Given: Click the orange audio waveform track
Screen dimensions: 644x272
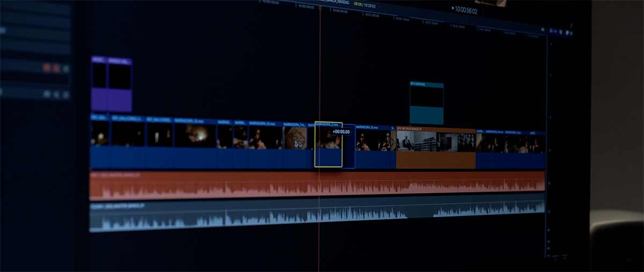Looking at the screenshot, I should pos(317,185).
